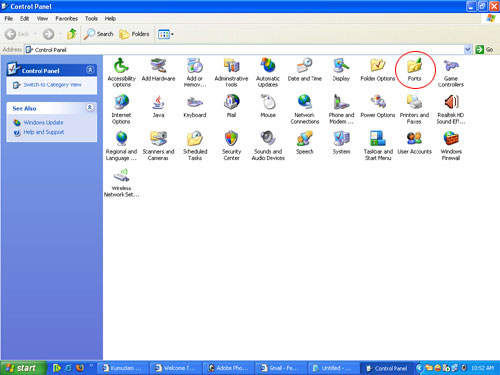500x375 pixels.
Task: Open the Add Hardware wizard icon
Action: pos(158,69)
